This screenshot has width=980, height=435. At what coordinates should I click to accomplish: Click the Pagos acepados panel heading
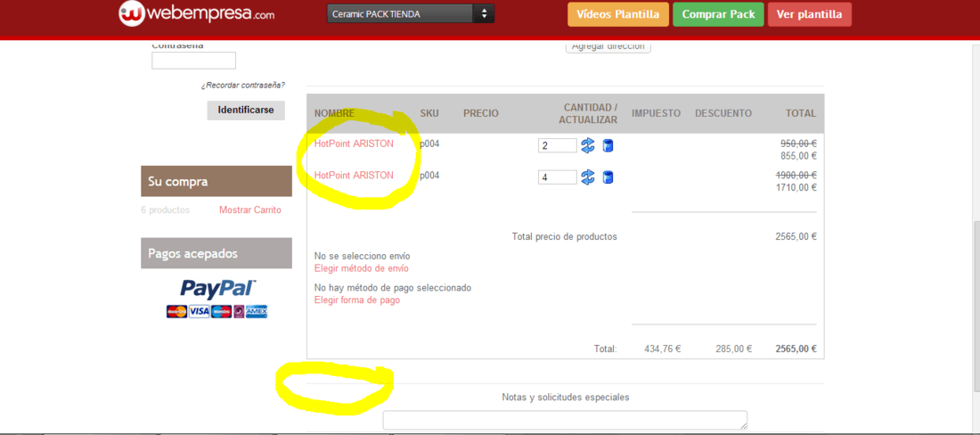click(216, 253)
